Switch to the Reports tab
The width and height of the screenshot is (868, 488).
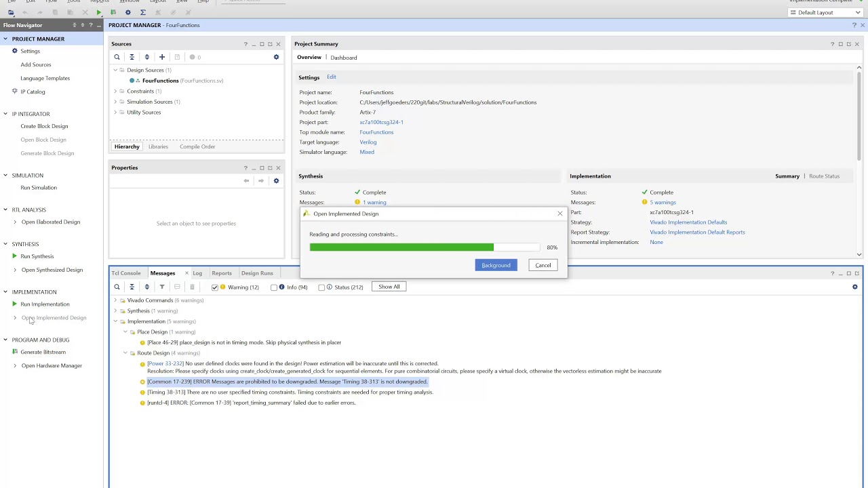point(222,273)
